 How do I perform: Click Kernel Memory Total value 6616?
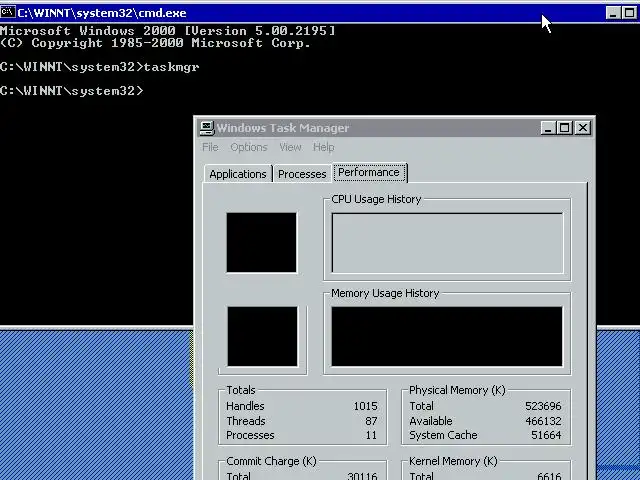click(549, 476)
